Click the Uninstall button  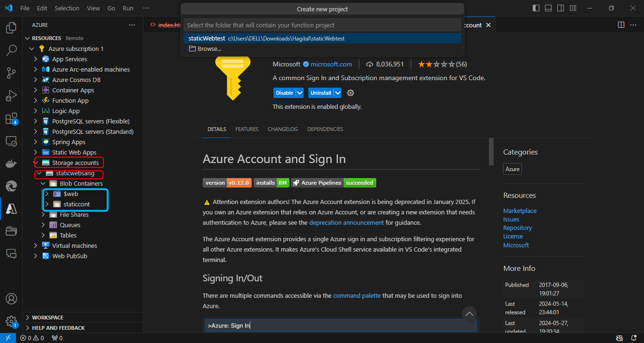321,93
